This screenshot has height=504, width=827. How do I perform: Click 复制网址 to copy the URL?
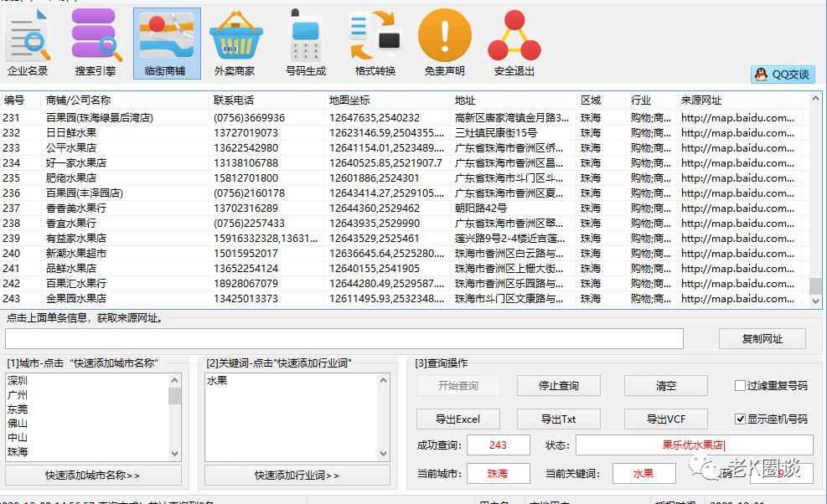[762, 338]
